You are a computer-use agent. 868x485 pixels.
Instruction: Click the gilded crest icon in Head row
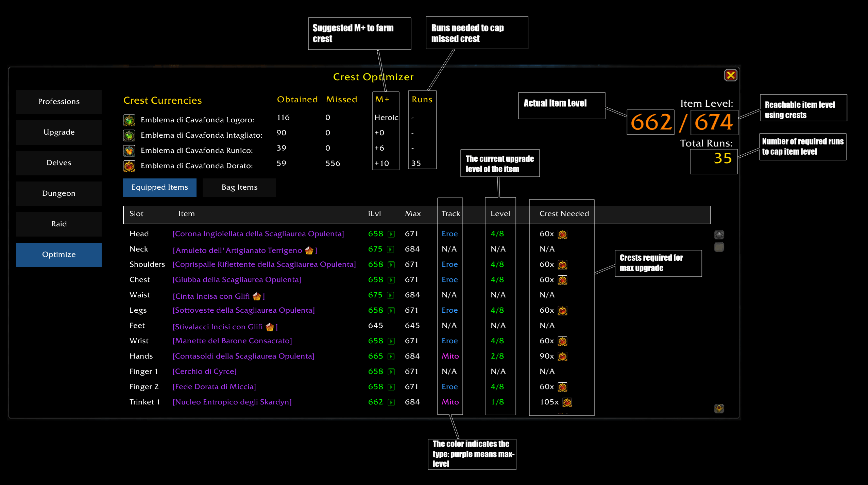[563, 234]
